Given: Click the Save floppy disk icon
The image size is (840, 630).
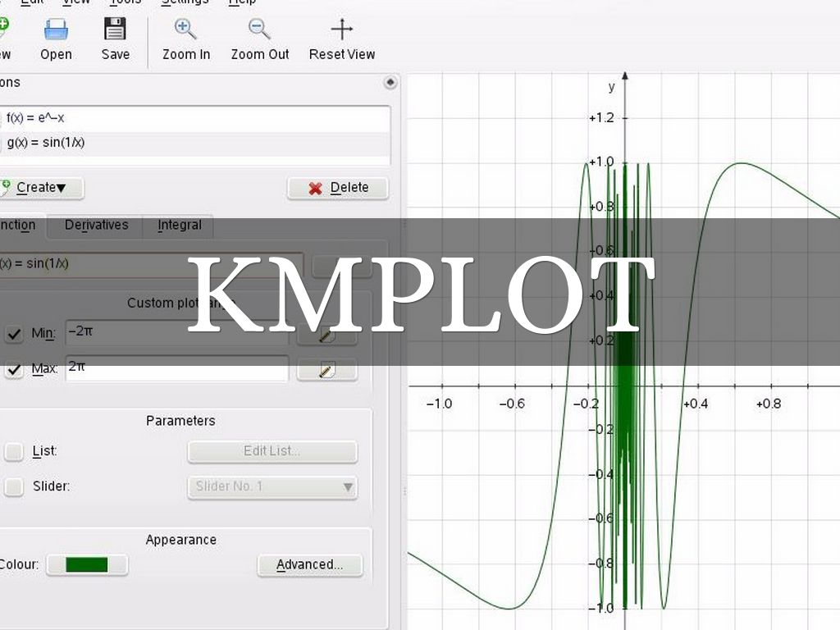Looking at the screenshot, I should tap(115, 30).
